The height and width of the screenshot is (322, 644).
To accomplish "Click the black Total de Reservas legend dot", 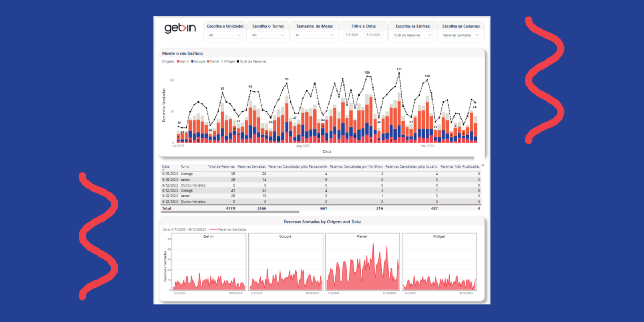I will 238,61.
